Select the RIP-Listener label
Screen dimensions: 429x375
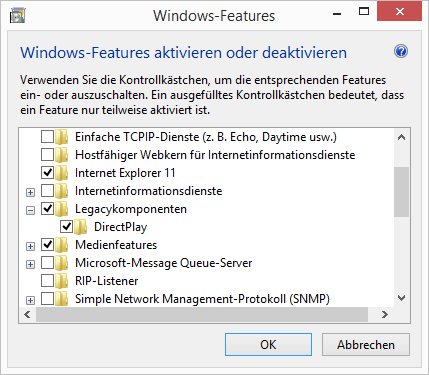point(107,281)
